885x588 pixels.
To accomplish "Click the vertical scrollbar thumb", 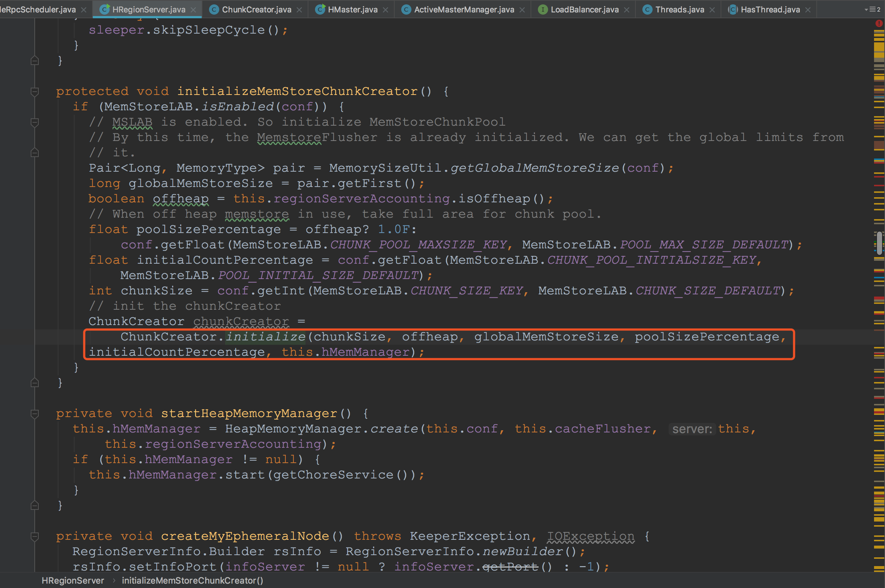I will click(x=879, y=243).
